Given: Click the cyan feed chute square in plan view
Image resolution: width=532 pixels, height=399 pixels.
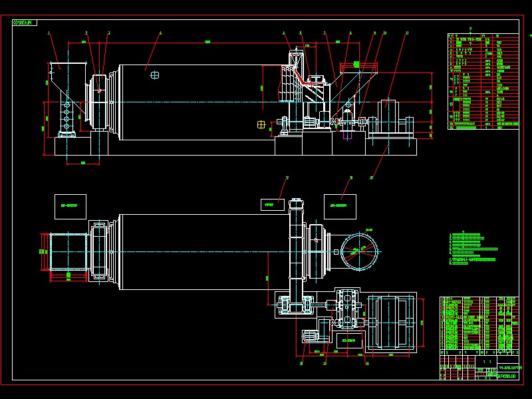Looking at the screenshot, I should [68, 252].
